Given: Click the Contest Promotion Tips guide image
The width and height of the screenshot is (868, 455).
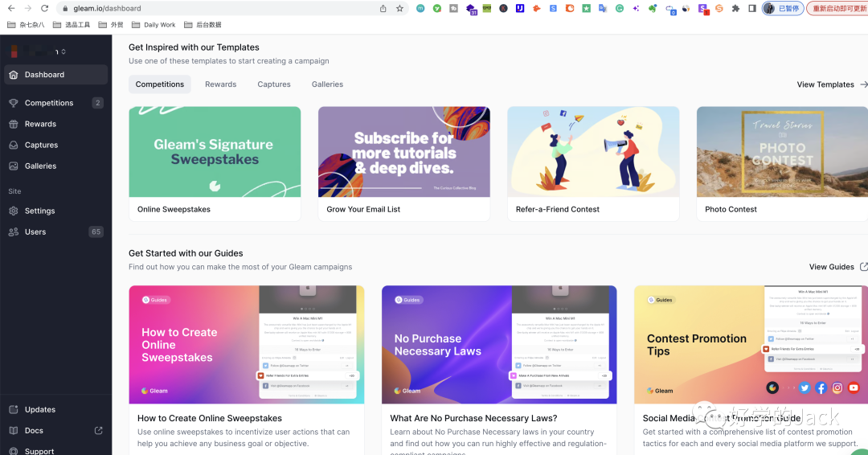Looking at the screenshot, I should click(751, 344).
